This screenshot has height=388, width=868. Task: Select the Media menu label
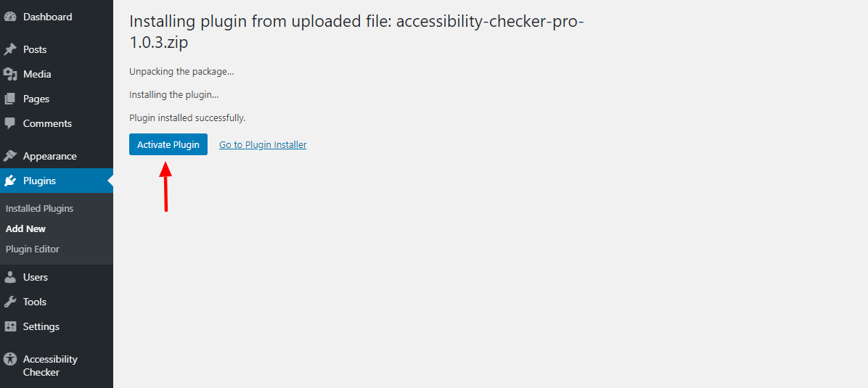coord(37,74)
